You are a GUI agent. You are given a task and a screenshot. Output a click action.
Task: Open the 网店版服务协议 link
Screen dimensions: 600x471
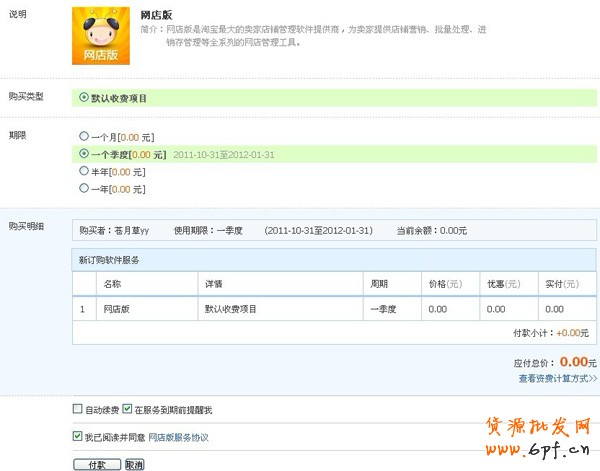(178, 438)
